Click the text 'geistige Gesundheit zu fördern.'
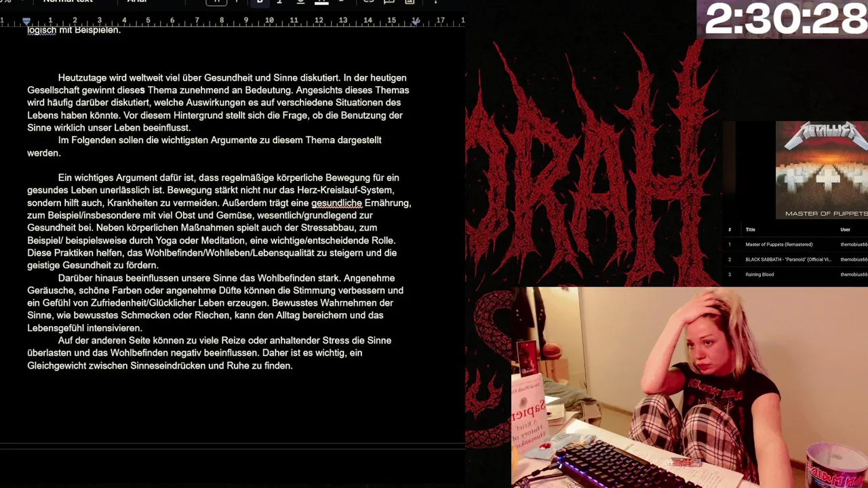The height and width of the screenshot is (488, 868). 93,266
